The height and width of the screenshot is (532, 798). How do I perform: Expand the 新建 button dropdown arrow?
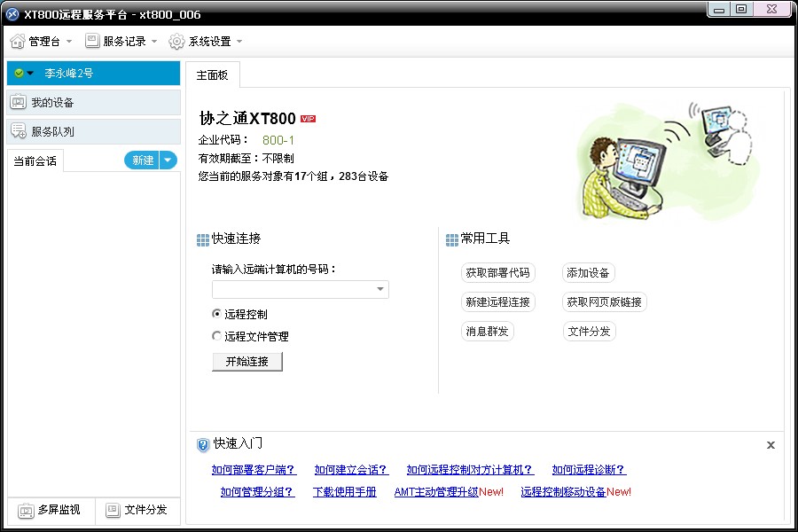pos(168,160)
